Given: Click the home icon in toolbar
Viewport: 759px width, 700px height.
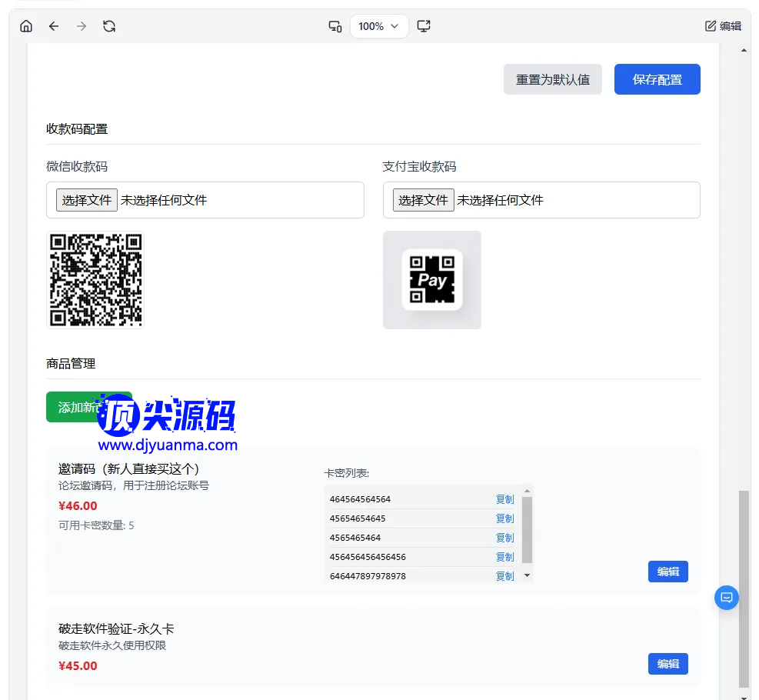Looking at the screenshot, I should [26, 26].
